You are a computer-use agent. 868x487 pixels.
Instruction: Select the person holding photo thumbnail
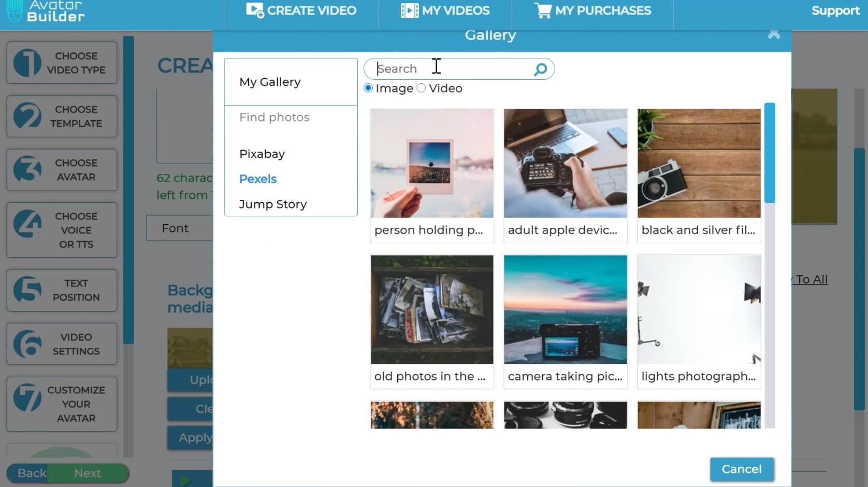click(x=432, y=163)
